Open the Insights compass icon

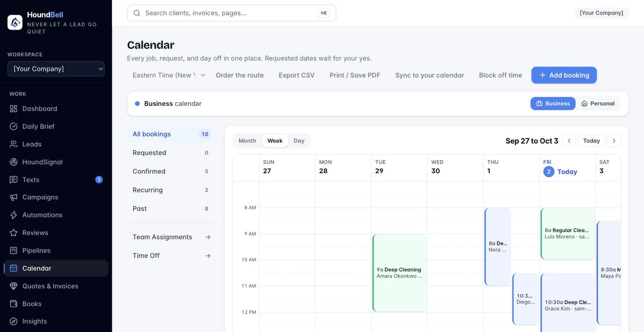coord(14,321)
